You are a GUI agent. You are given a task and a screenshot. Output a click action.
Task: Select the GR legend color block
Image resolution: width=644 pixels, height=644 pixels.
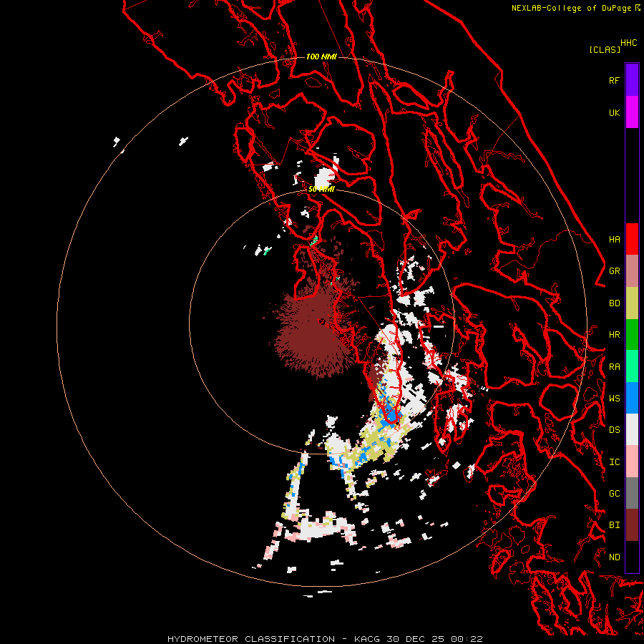[632, 271]
